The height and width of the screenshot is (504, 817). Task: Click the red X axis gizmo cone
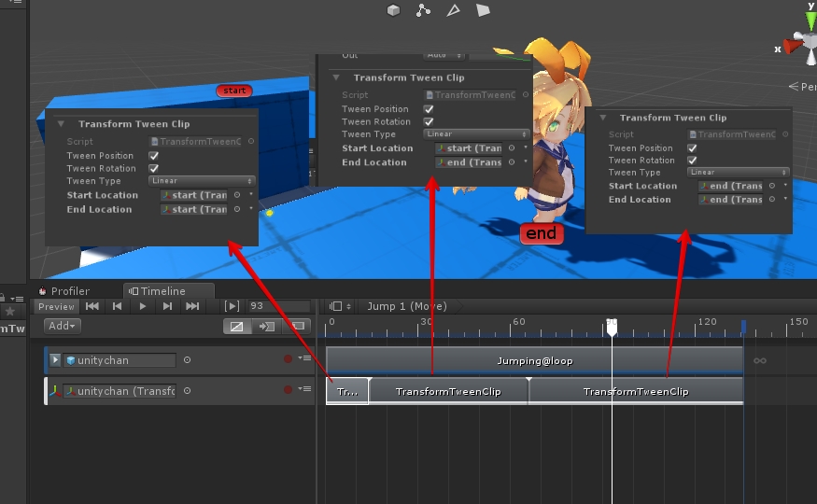point(793,46)
